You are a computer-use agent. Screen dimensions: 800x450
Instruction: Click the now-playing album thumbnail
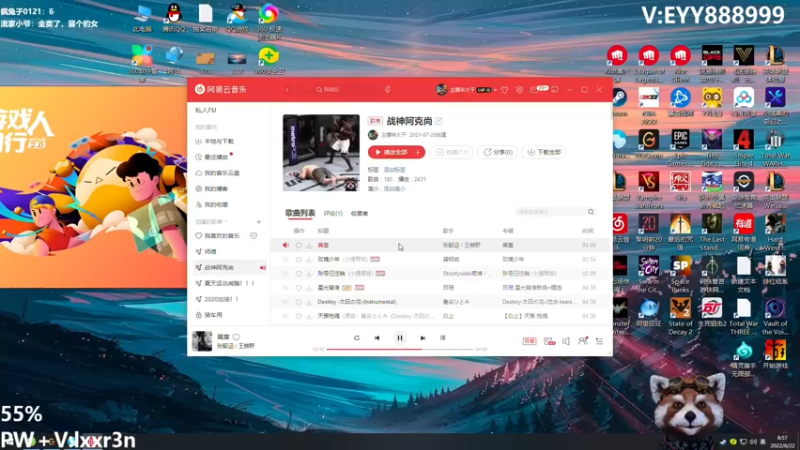coord(202,341)
